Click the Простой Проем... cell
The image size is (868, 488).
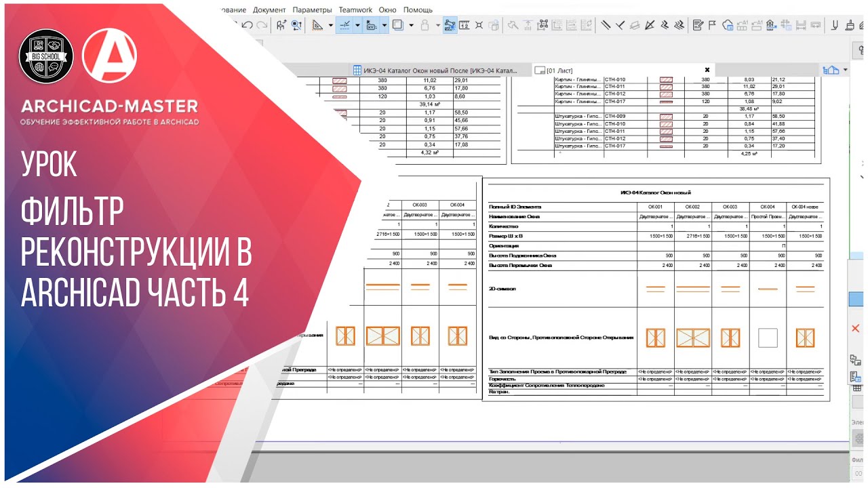768,216
